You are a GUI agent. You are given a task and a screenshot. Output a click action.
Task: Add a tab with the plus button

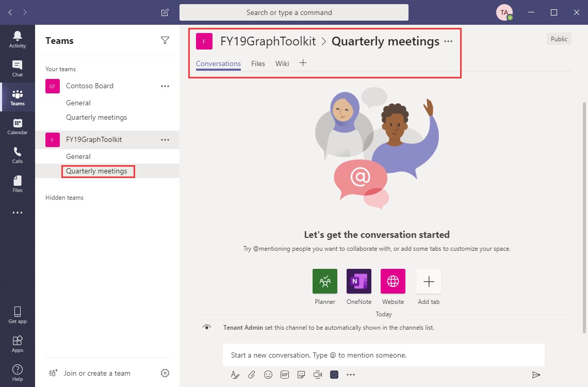(x=303, y=63)
